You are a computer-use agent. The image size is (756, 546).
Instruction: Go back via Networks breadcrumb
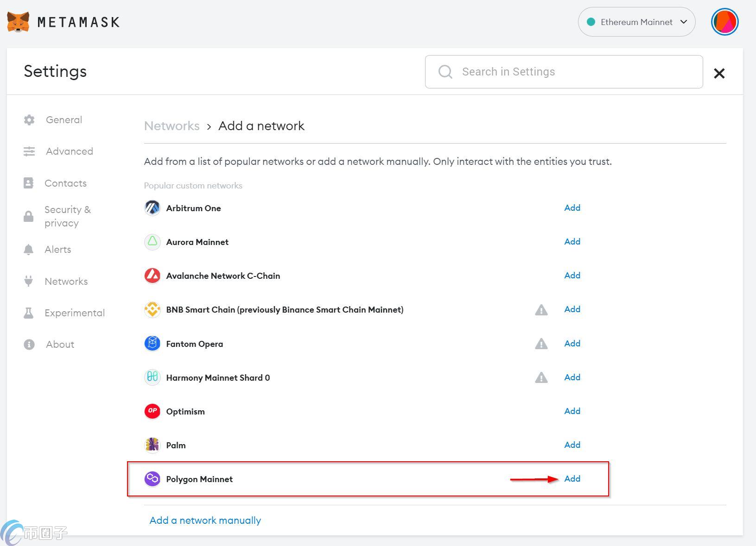click(x=172, y=126)
